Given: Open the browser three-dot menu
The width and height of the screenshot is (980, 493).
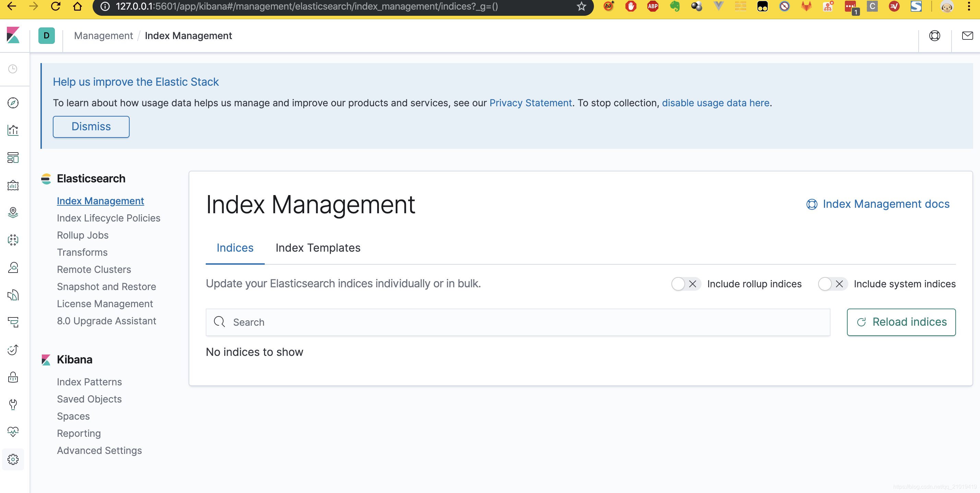Looking at the screenshot, I should 969,6.
